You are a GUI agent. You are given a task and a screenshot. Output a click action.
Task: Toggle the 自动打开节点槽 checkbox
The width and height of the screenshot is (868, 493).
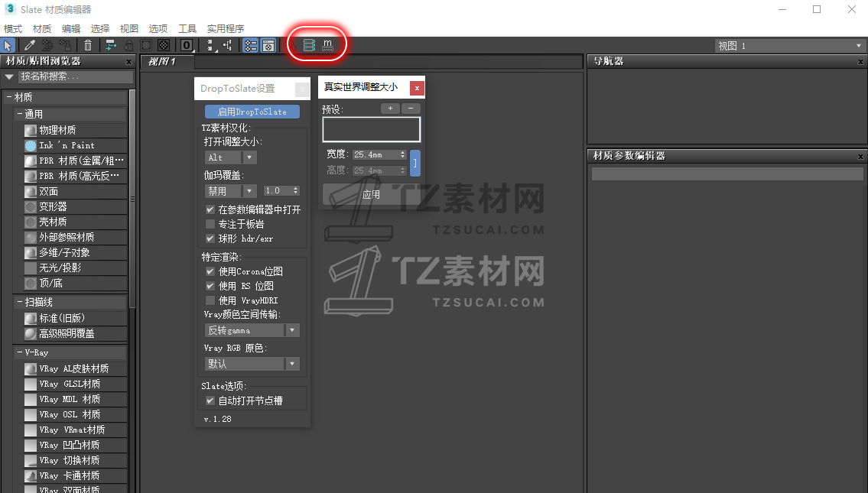click(210, 401)
